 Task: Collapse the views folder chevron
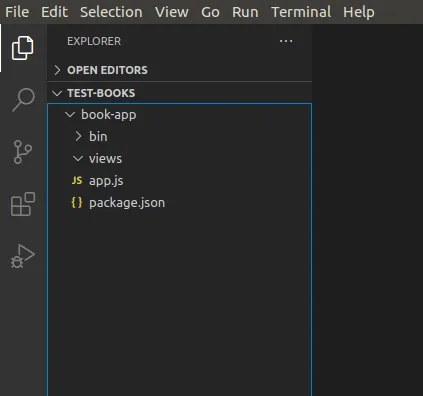tap(78, 159)
